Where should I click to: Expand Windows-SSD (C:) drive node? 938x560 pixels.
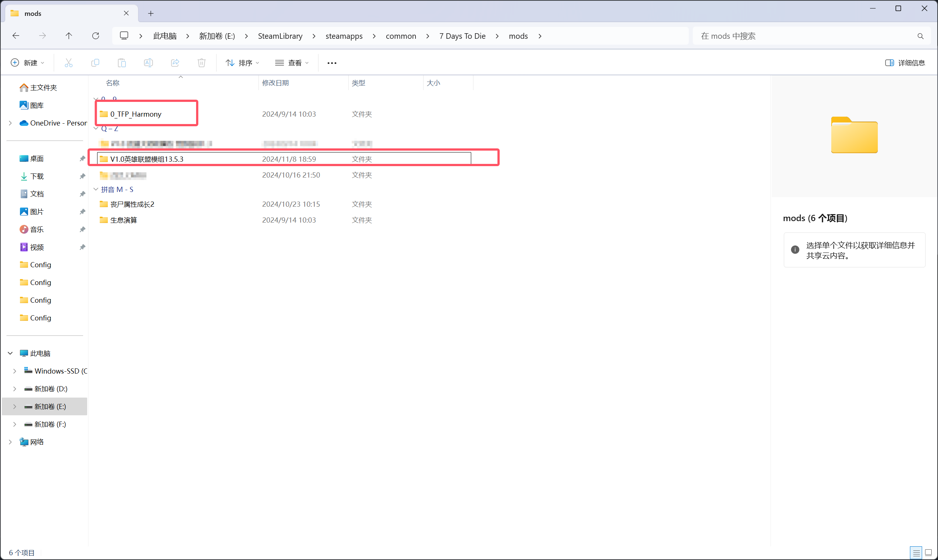click(x=14, y=371)
